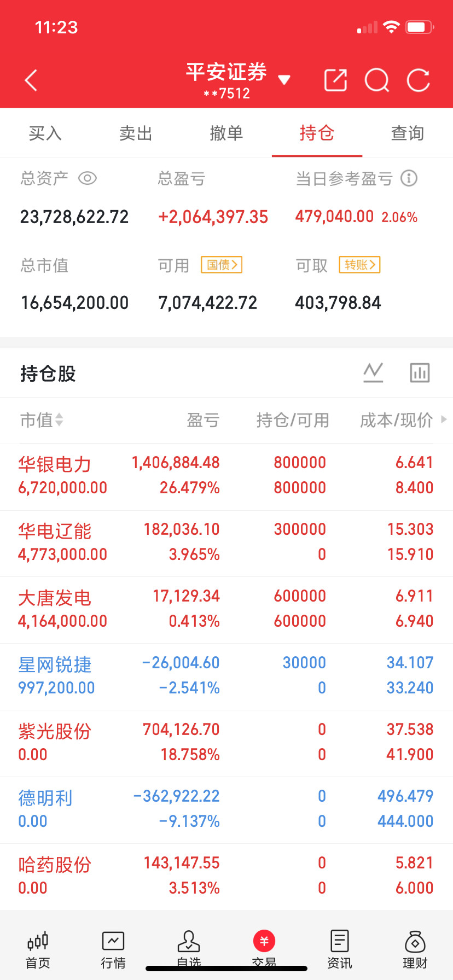Tap the 成本/现价 column header
The width and height of the screenshot is (453, 980).
tap(396, 420)
